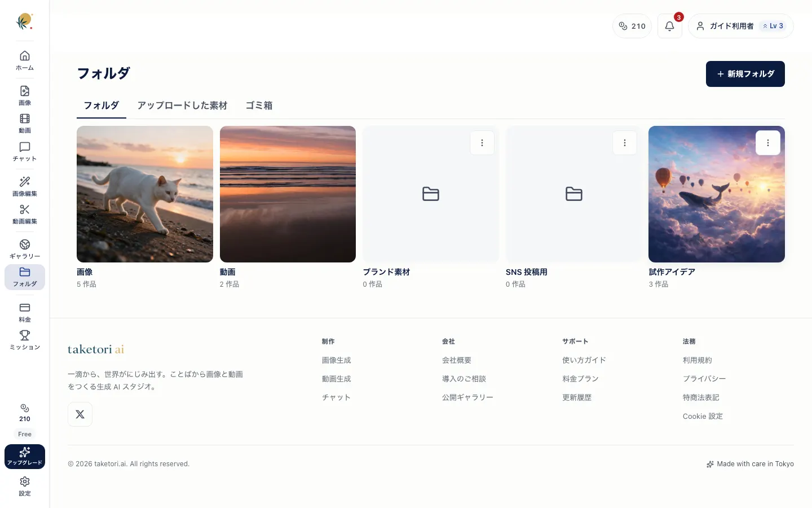The height and width of the screenshot is (508, 812).
Task: Open 動画編集 video editing scissors icon
Action: 25,214
